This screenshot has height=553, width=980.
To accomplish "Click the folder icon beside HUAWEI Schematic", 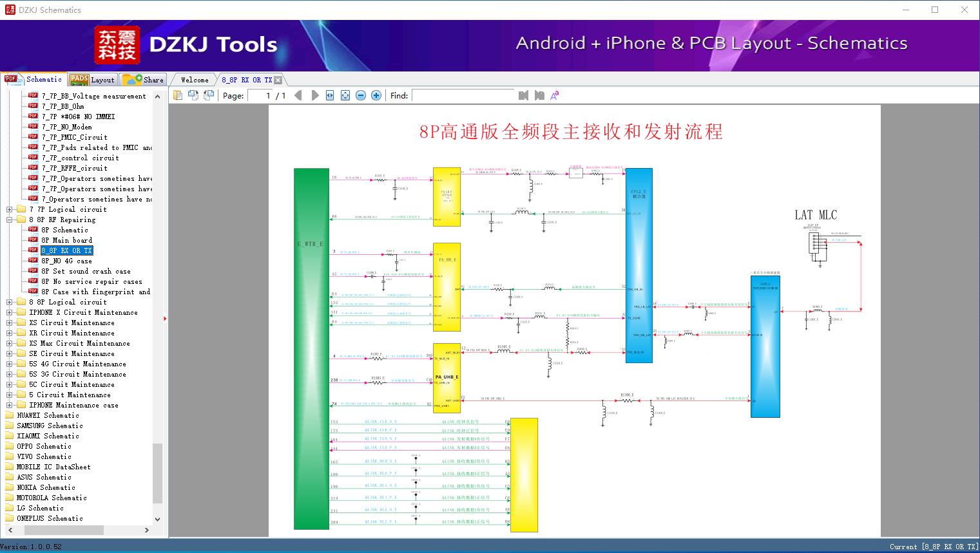I will click(9, 415).
